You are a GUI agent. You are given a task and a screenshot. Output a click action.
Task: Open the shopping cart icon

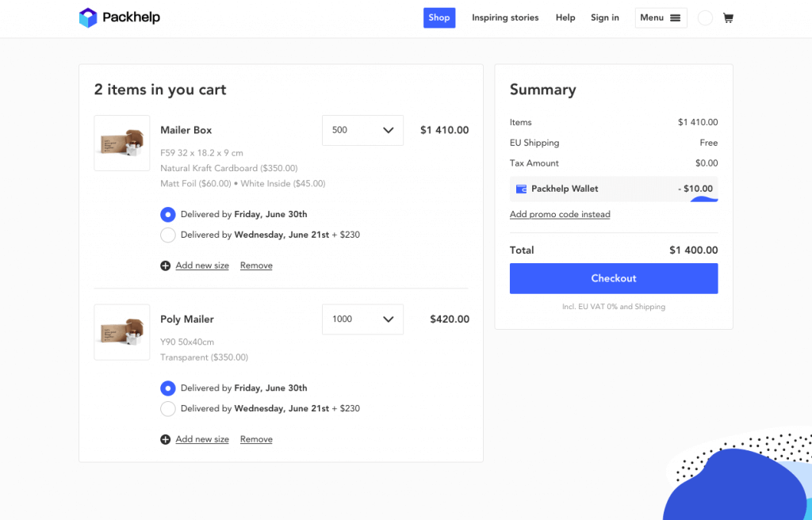pos(728,17)
